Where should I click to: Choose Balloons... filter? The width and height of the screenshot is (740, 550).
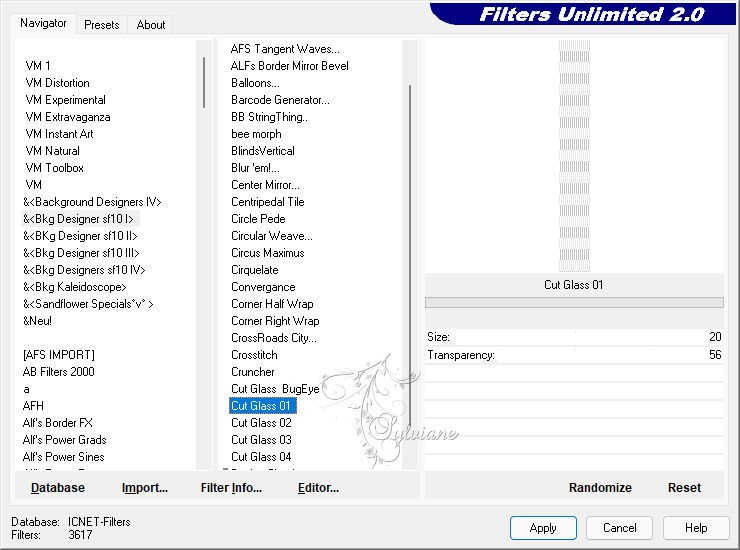(x=255, y=83)
